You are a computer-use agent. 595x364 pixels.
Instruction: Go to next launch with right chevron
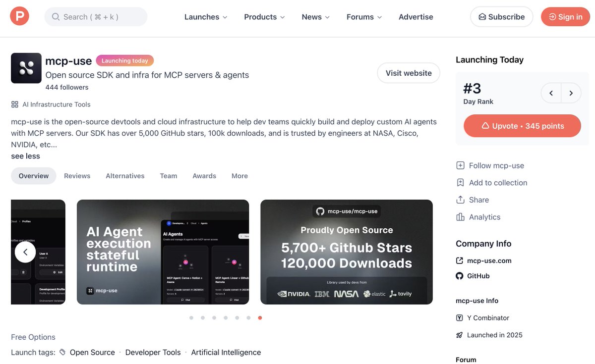571,93
